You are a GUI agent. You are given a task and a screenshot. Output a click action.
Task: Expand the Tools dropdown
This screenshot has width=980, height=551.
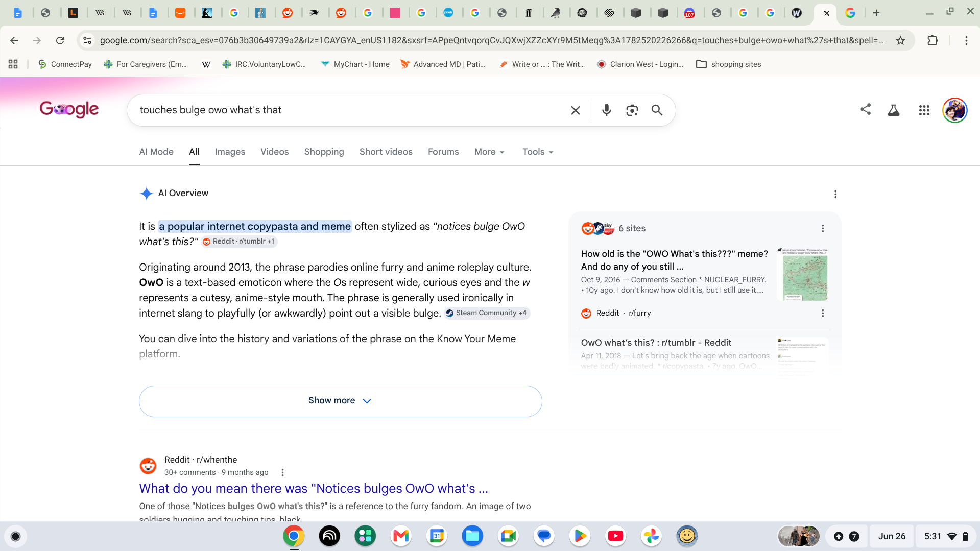click(538, 152)
